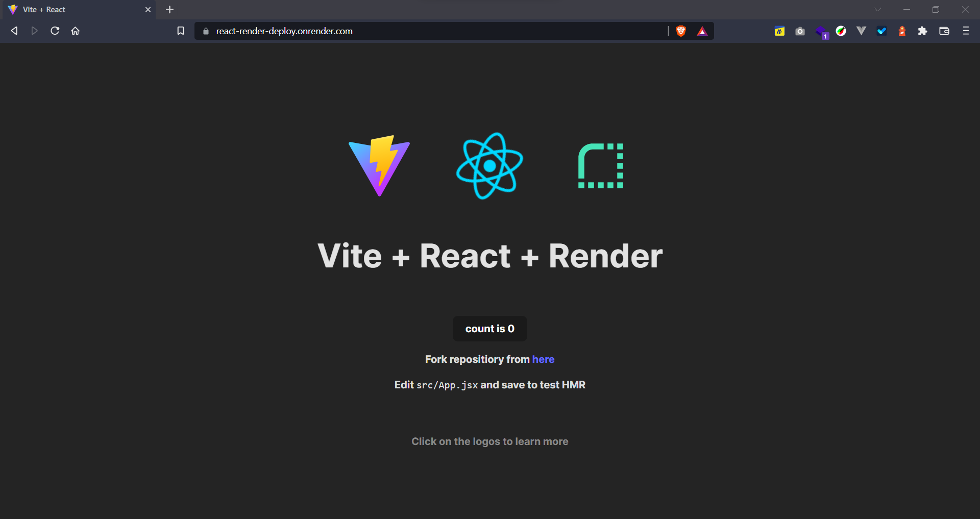Click the site security padlock
The width and height of the screenshot is (980, 519).
[206, 31]
